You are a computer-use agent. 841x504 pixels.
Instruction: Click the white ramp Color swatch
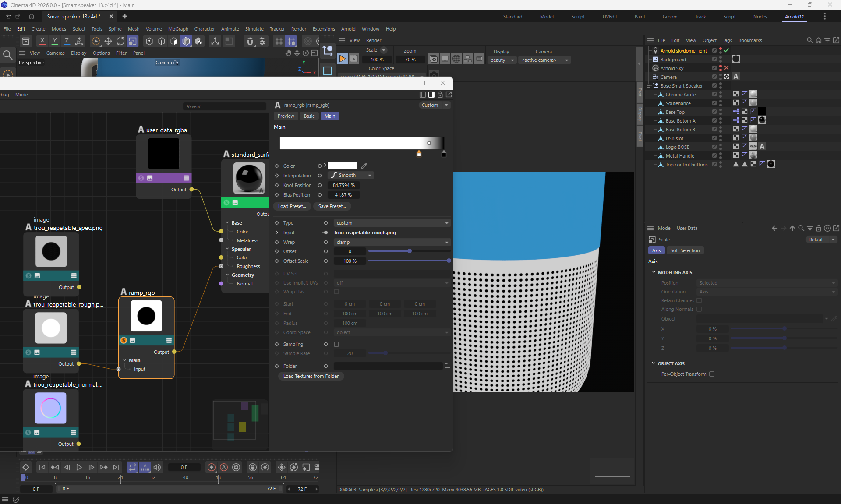coord(342,166)
